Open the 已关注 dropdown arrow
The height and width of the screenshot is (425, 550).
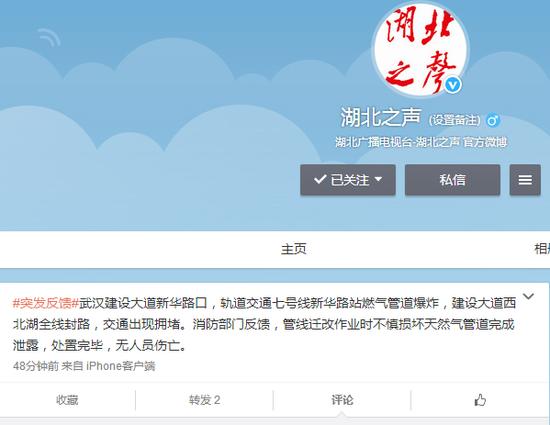point(378,179)
